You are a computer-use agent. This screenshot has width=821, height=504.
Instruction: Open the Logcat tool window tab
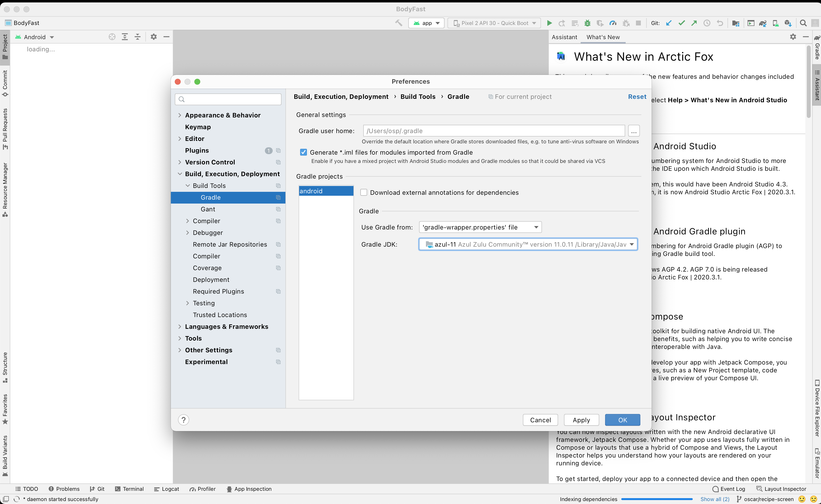[x=166, y=489]
